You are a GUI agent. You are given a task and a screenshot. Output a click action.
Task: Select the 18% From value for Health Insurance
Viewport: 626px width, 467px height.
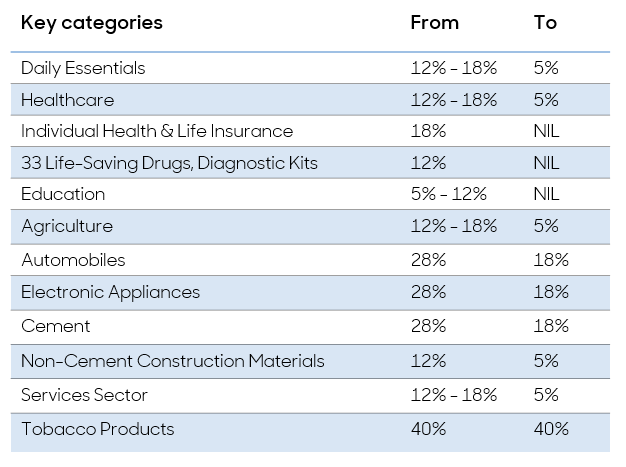pos(428,131)
